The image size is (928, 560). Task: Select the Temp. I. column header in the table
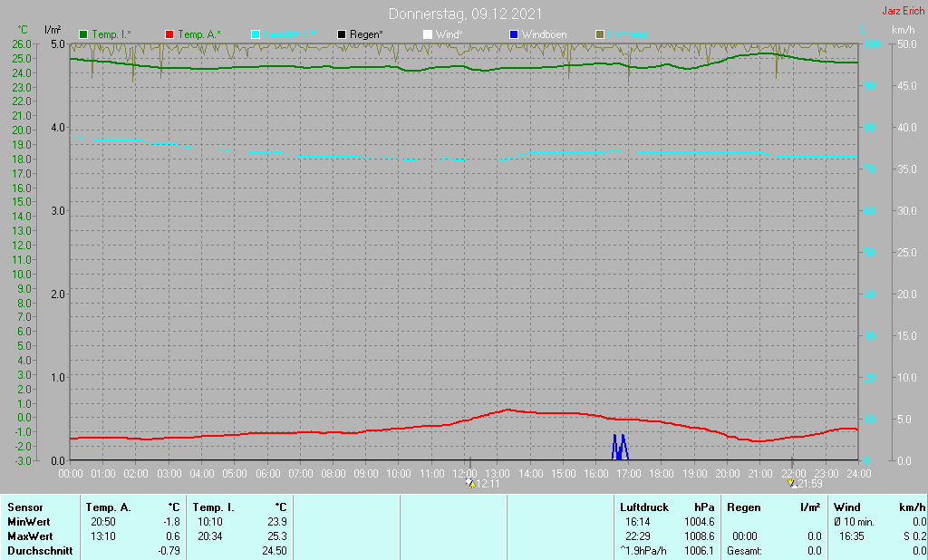(213, 507)
